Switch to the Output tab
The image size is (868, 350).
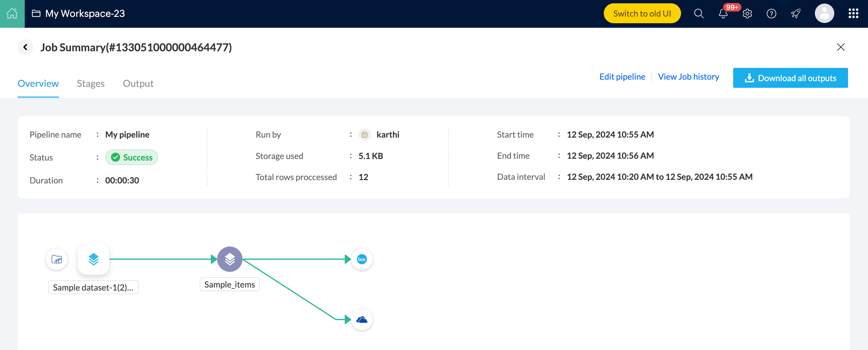point(138,83)
